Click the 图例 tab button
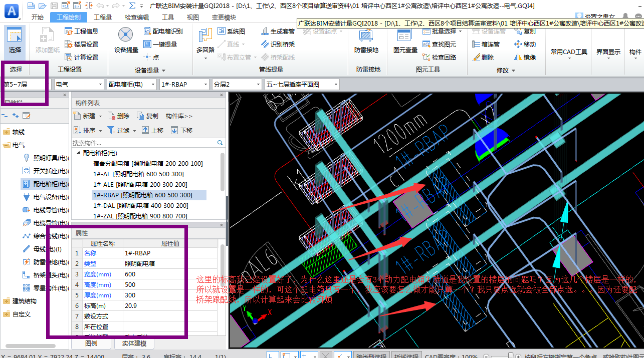The width and height of the screenshot is (644, 358). pyautogui.click(x=91, y=343)
